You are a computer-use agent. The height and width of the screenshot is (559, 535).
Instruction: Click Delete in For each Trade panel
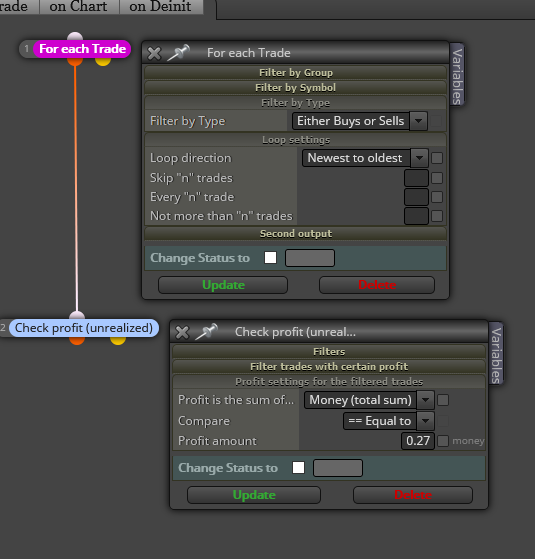coord(377,285)
